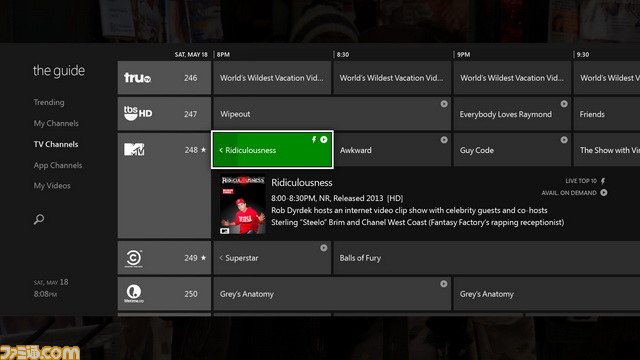Click the Ridiculousness poster thumbnail

[x=243, y=204]
